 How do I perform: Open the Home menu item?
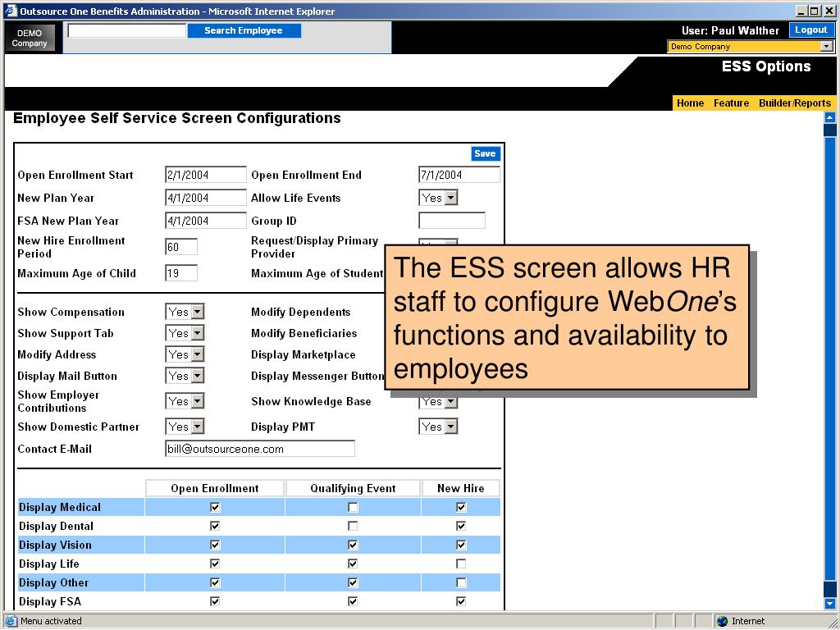pyautogui.click(x=690, y=103)
